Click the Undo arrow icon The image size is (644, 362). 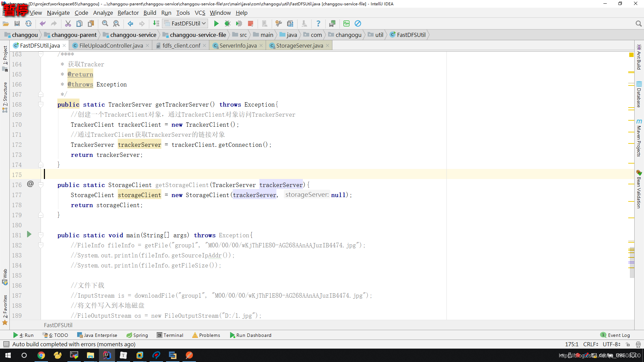pyautogui.click(x=43, y=23)
